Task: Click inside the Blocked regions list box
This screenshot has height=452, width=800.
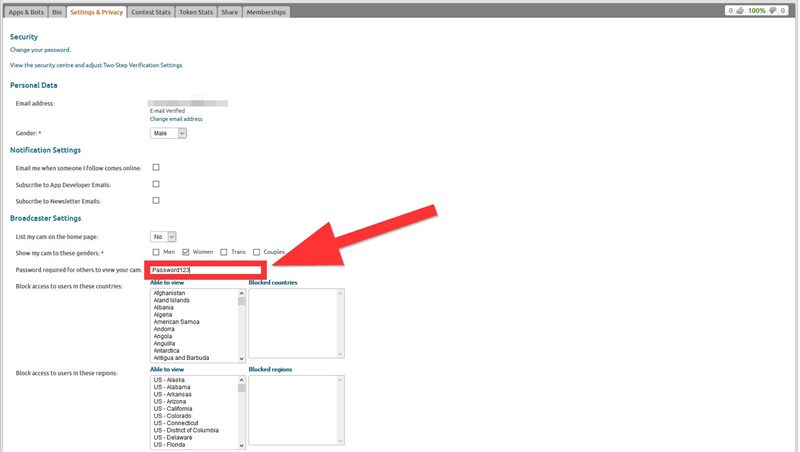Action: pyautogui.click(x=296, y=410)
